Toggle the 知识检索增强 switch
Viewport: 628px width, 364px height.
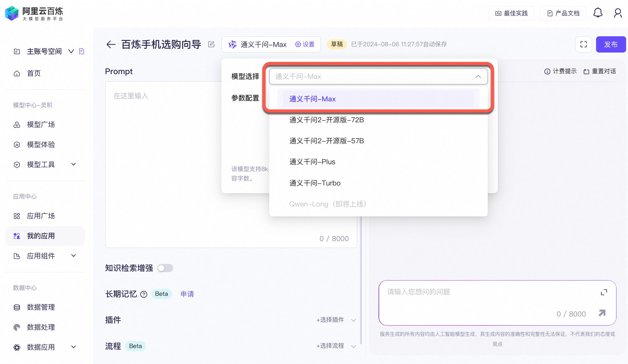[x=165, y=268]
